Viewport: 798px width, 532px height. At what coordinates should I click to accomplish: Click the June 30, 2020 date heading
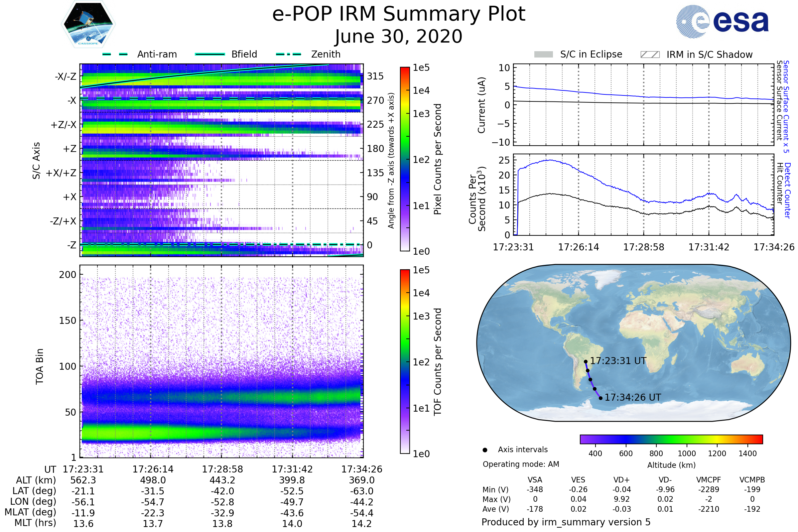pos(399,37)
